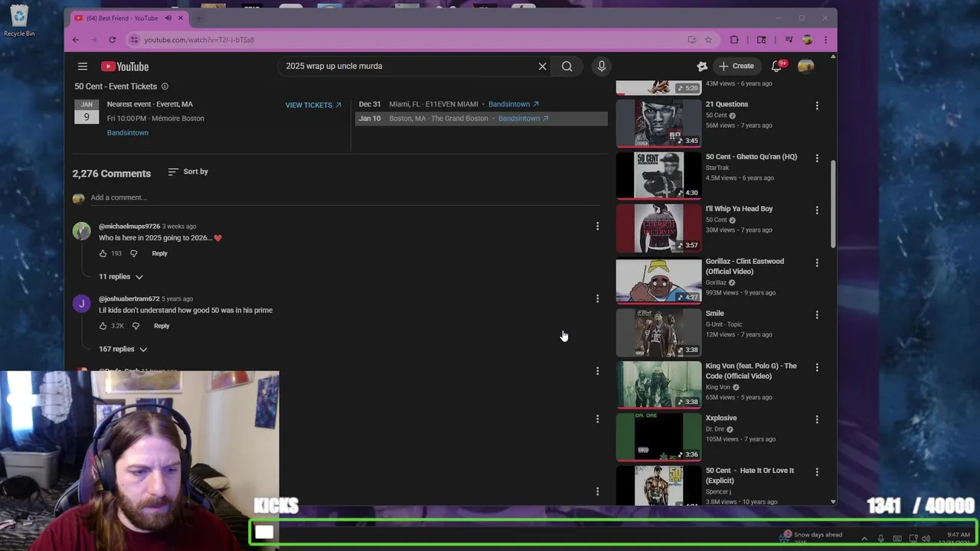Open the YouTube account avatar menu
This screenshot has width=980, height=551.
[805, 66]
